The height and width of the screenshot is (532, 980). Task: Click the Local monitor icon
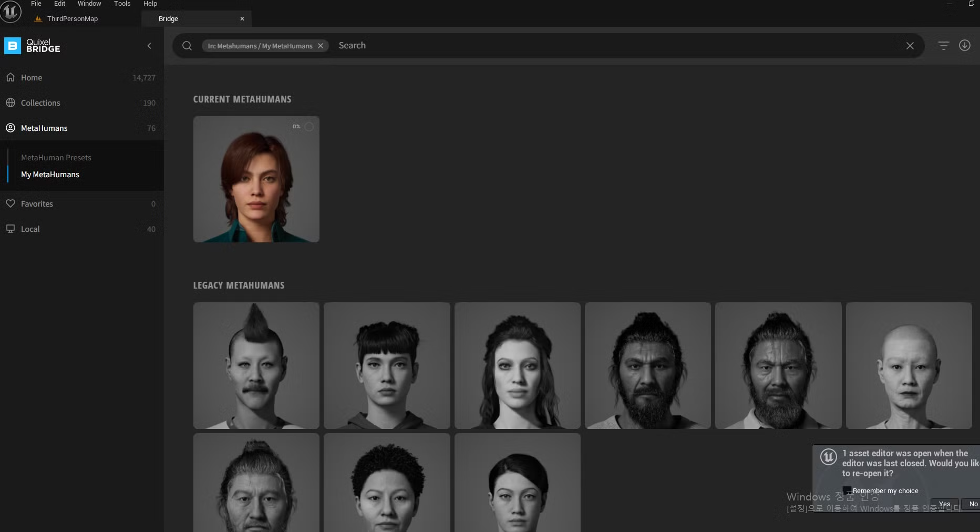11,229
